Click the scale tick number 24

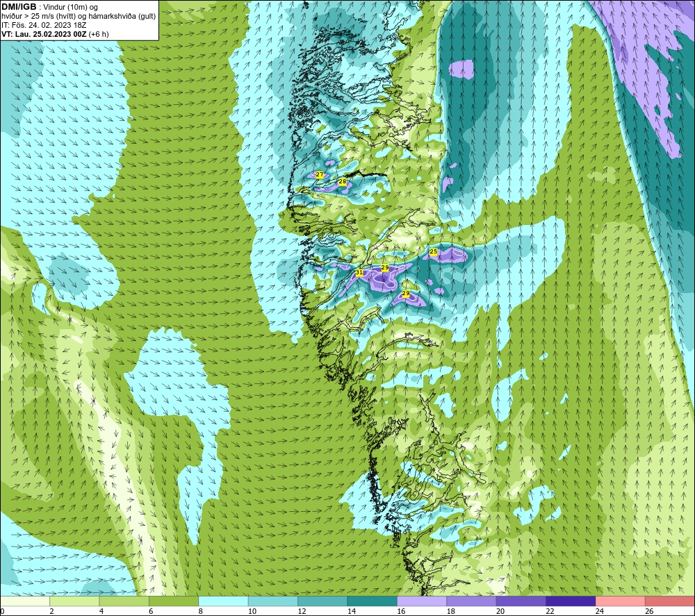coord(600,611)
